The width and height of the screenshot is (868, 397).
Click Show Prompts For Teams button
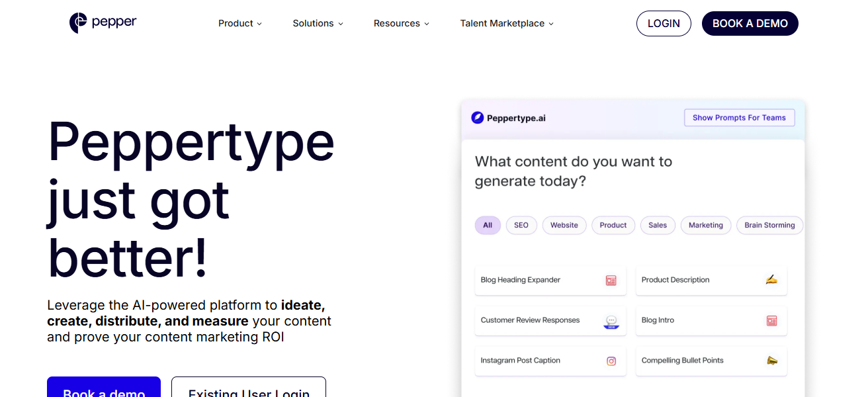pyautogui.click(x=739, y=118)
